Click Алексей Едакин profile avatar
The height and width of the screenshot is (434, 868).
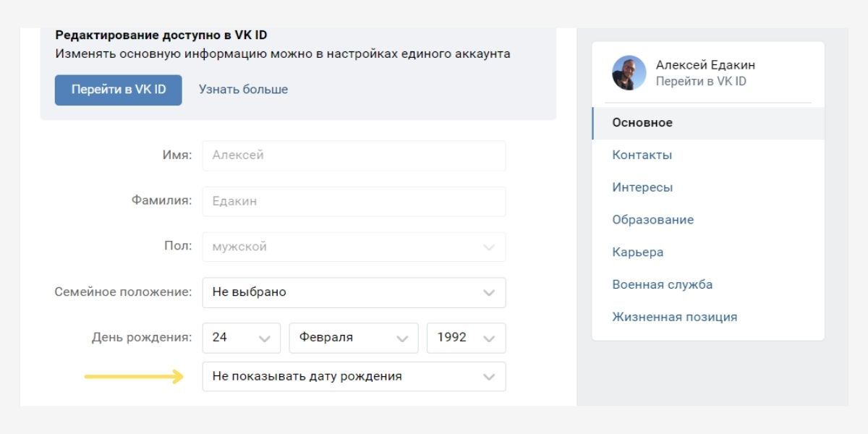(x=629, y=73)
